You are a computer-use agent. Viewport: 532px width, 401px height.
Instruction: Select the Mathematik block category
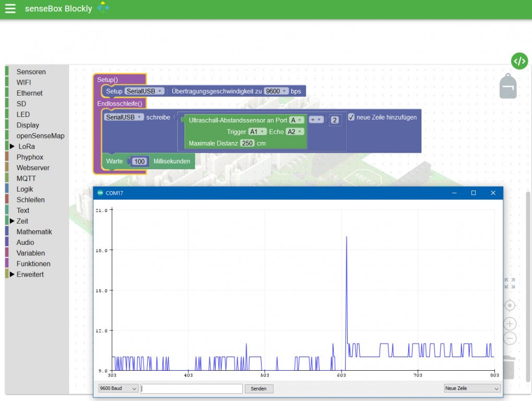(x=34, y=232)
